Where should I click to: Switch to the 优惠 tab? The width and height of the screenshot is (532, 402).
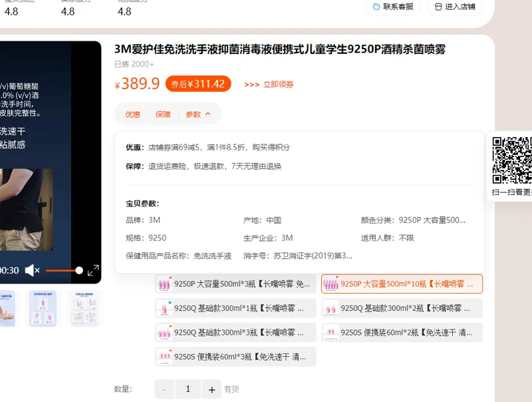[x=132, y=114]
